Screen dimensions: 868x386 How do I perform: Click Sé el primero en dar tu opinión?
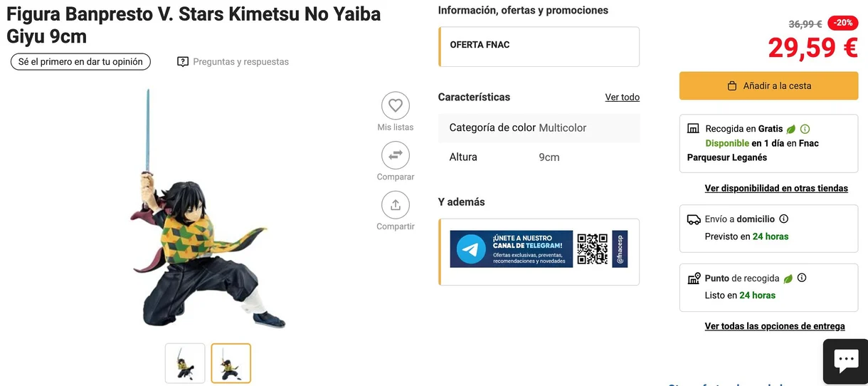[x=80, y=62]
